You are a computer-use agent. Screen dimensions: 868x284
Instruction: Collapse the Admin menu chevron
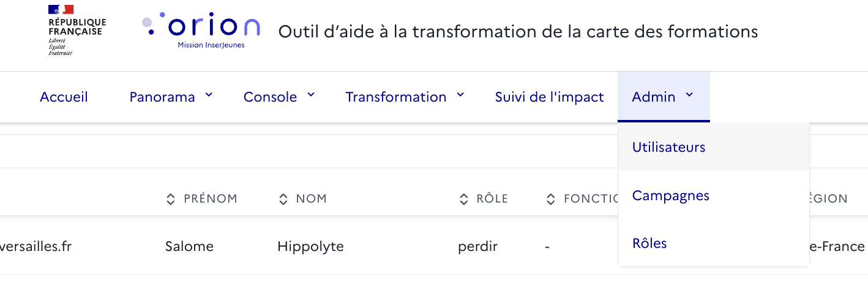(x=690, y=95)
